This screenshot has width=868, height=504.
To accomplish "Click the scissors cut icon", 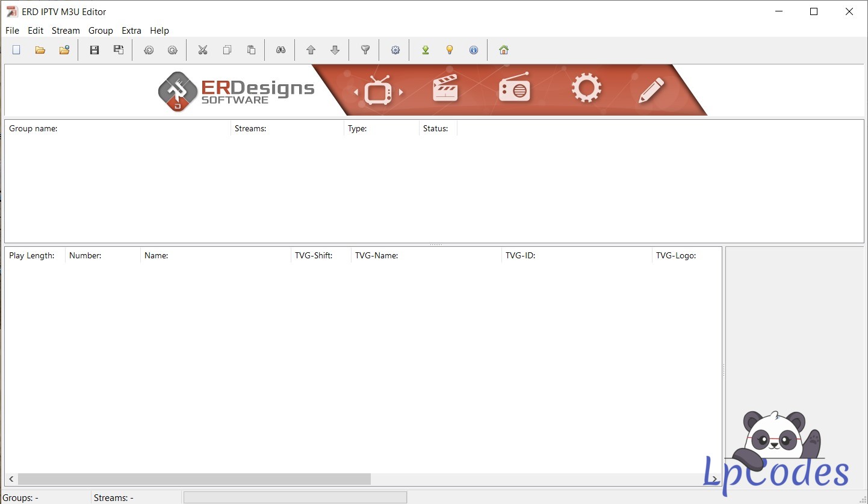I will tap(203, 50).
